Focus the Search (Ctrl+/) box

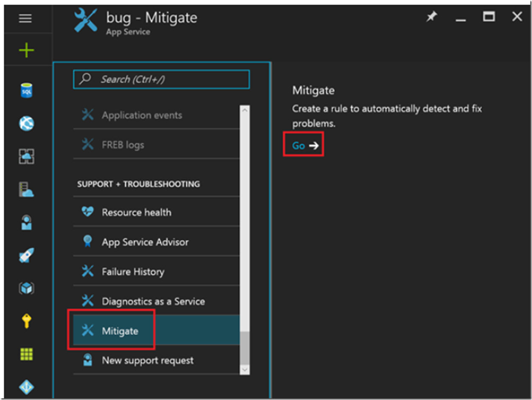pyautogui.click(x=161, y=79)
